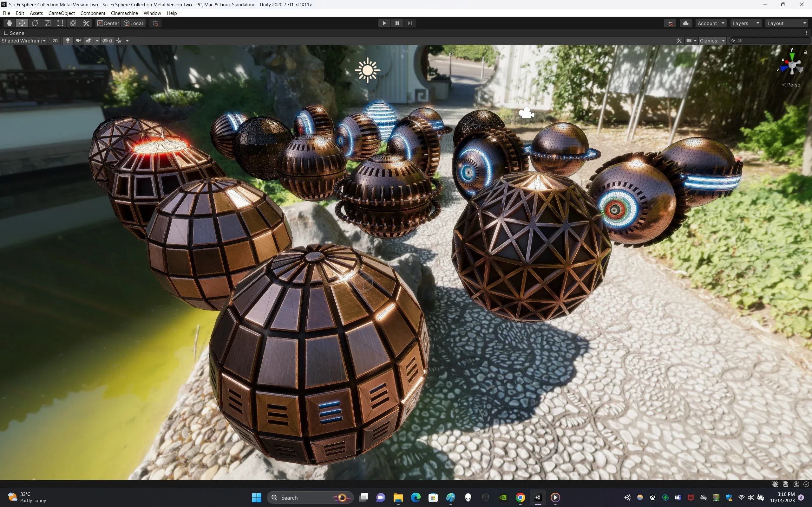Open Unity Cloud services
The image size is (812, 507).
[685, 23]
